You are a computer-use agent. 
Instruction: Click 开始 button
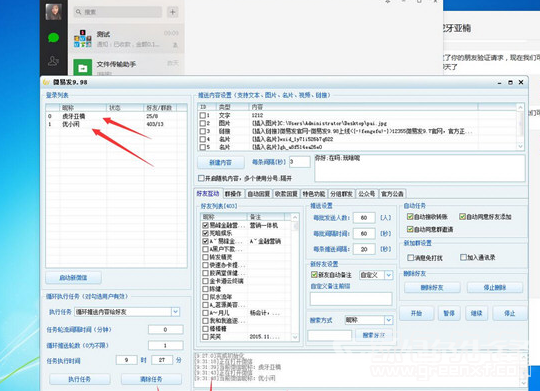(416, 313)
